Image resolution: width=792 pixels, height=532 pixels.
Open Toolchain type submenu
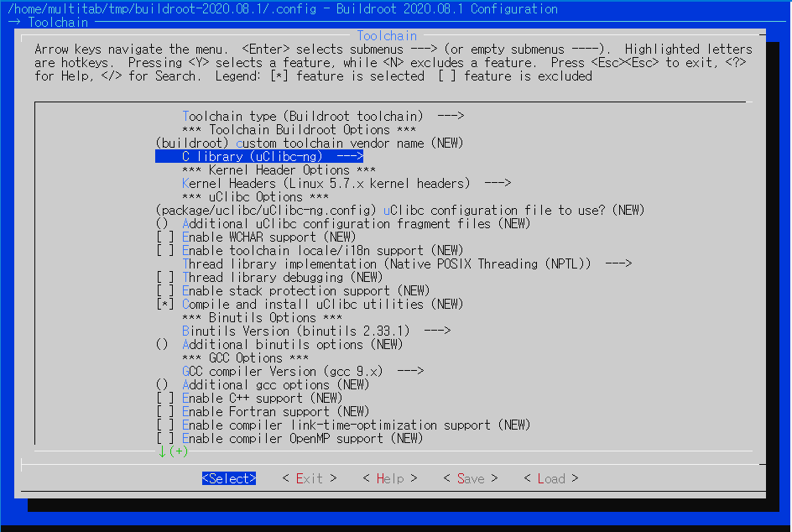323,116
